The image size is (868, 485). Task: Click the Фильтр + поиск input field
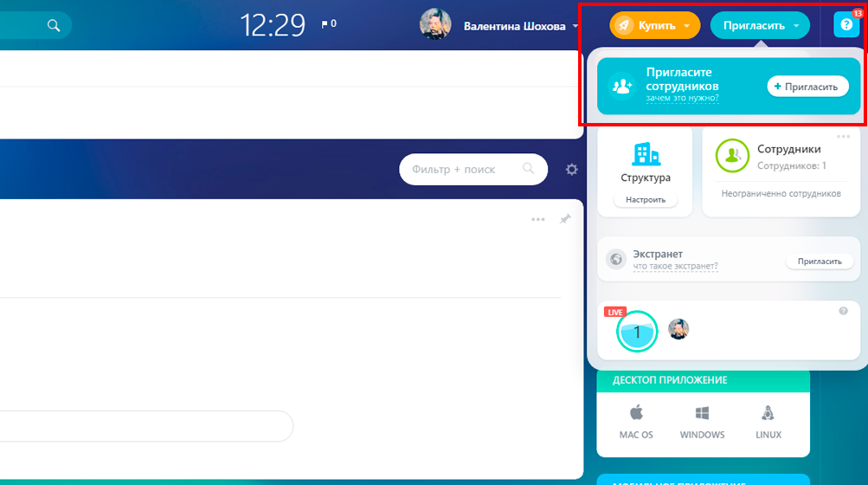pyautogui.click(x=473, y=169)
